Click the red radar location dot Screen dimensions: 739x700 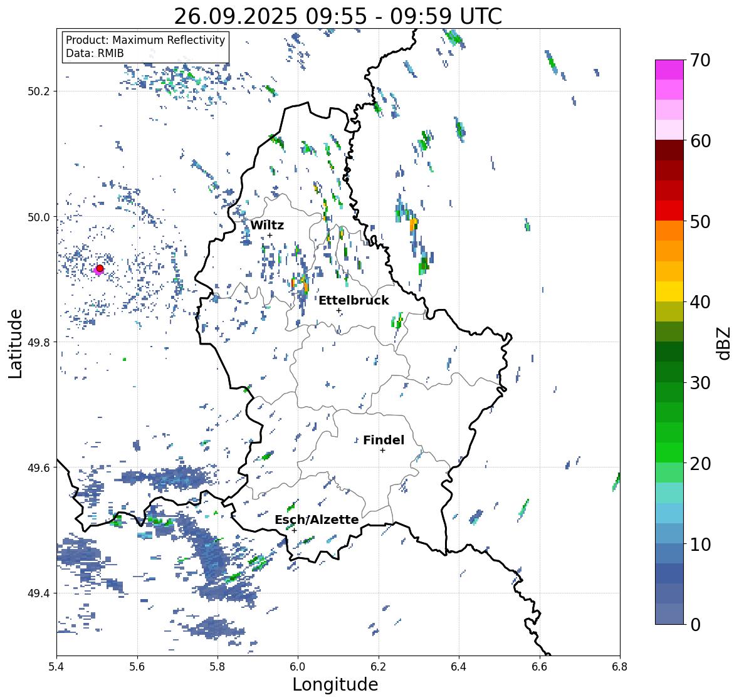point(100,268)
